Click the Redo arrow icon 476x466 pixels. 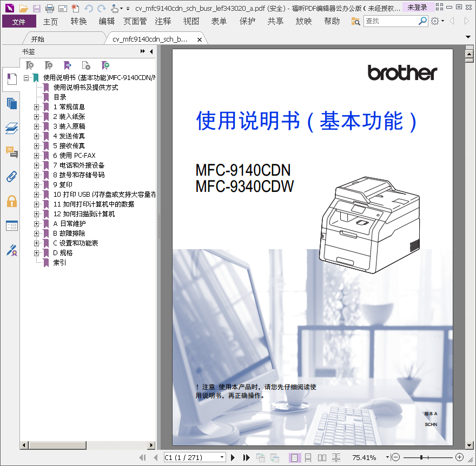coord(101,8)
